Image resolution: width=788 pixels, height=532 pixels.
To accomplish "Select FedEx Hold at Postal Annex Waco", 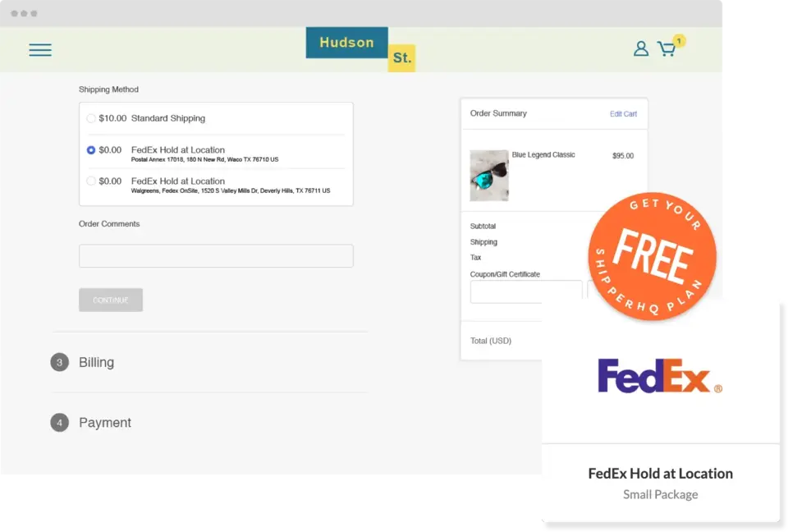I will pyautogui.click(x=91, y=150).
